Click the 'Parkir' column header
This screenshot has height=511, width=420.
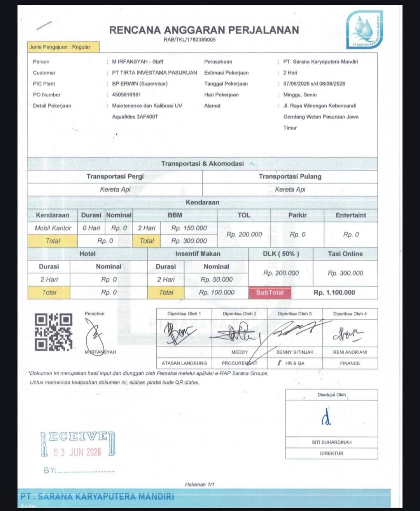tap(297, 215)
